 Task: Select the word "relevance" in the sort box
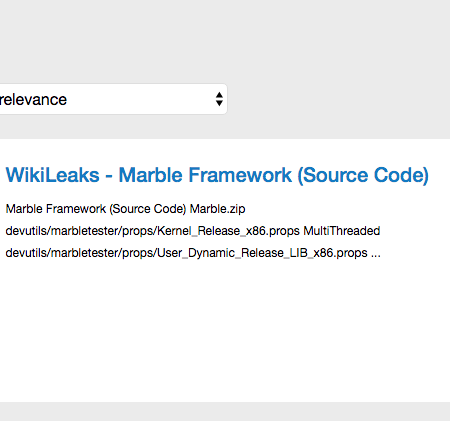pyautogui.click(x=33, y=100)
